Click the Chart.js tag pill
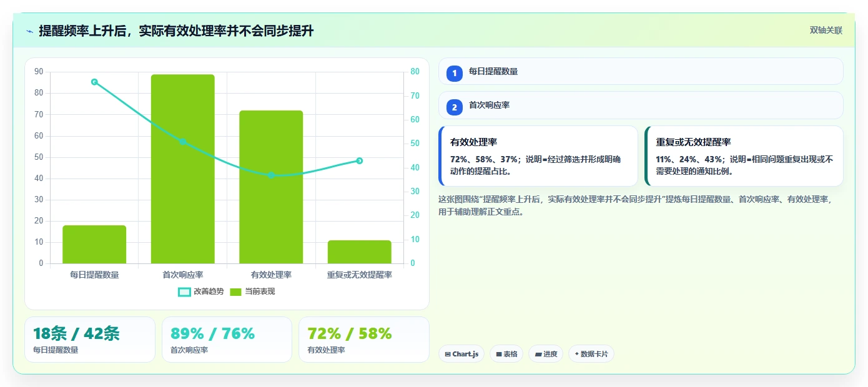Viewport: 868px width, 387px height. pos(461,354)
